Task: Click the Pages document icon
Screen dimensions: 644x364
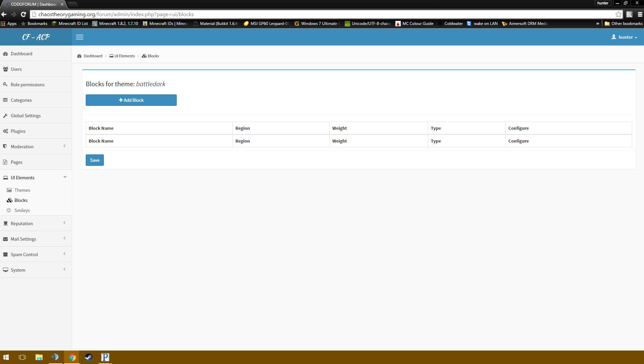Action: [5, 162]
